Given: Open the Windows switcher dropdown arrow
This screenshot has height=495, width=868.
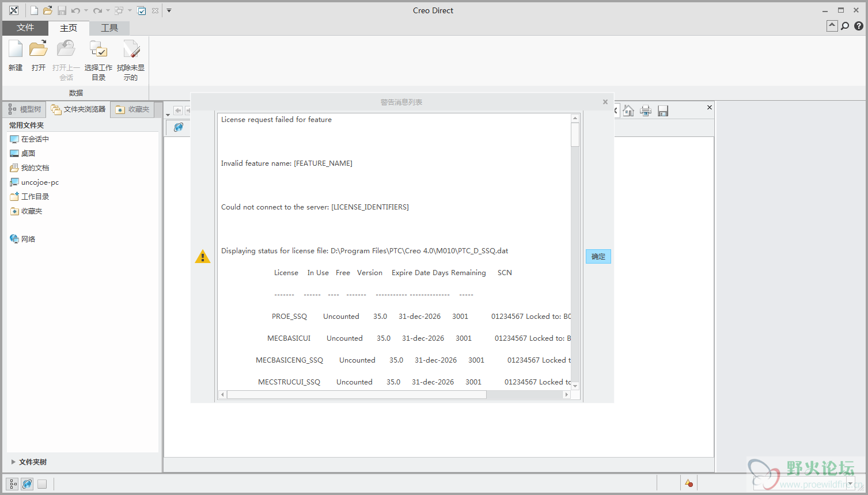Looking at the screenshot, I should [x=130, y=10].
